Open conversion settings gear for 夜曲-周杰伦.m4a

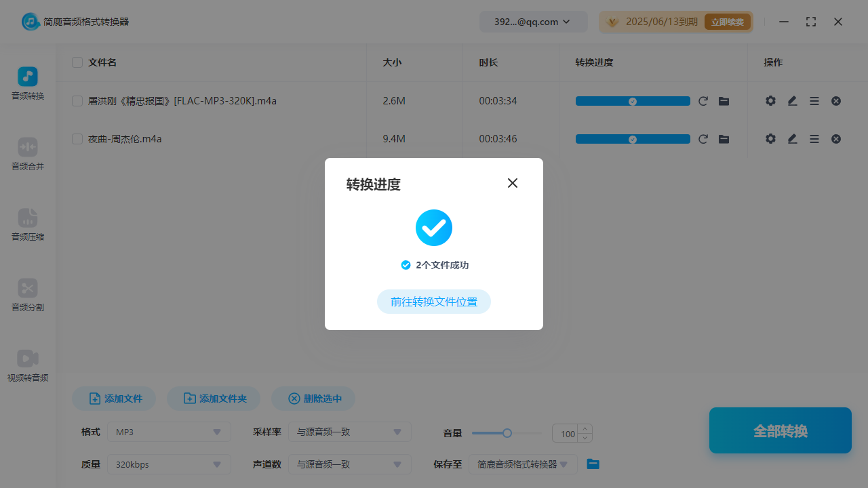click(770, 138)
